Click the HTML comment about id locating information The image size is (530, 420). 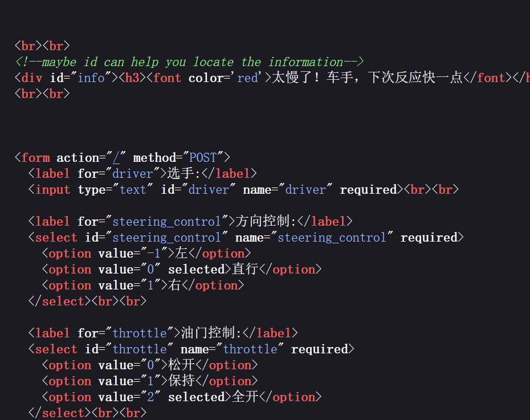(x=189, y=62)
